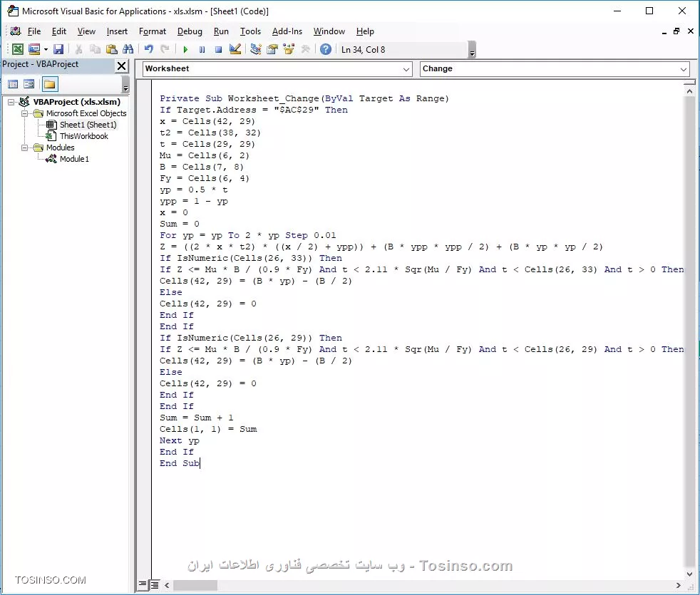Collapse the Modules folder

tap(25, 148)
